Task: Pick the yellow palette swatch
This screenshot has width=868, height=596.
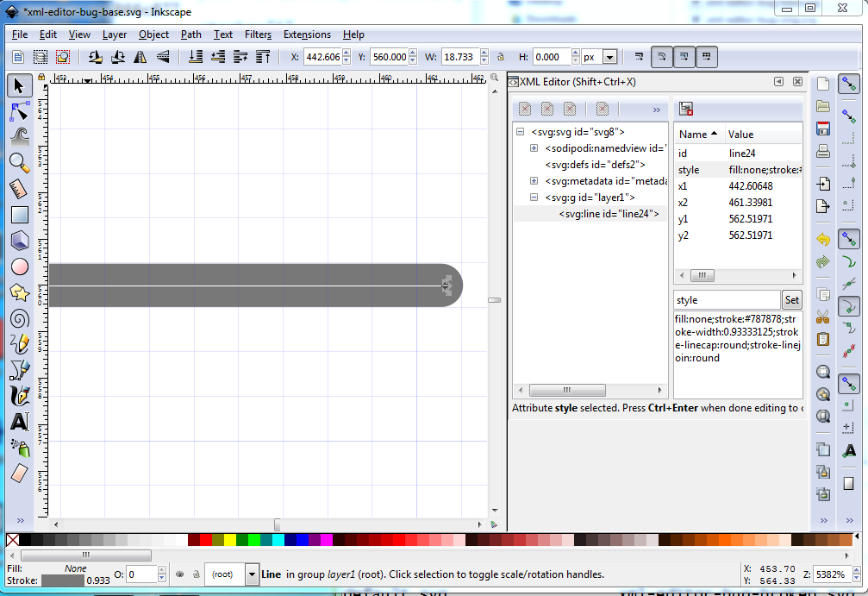Action: [230, 539]
